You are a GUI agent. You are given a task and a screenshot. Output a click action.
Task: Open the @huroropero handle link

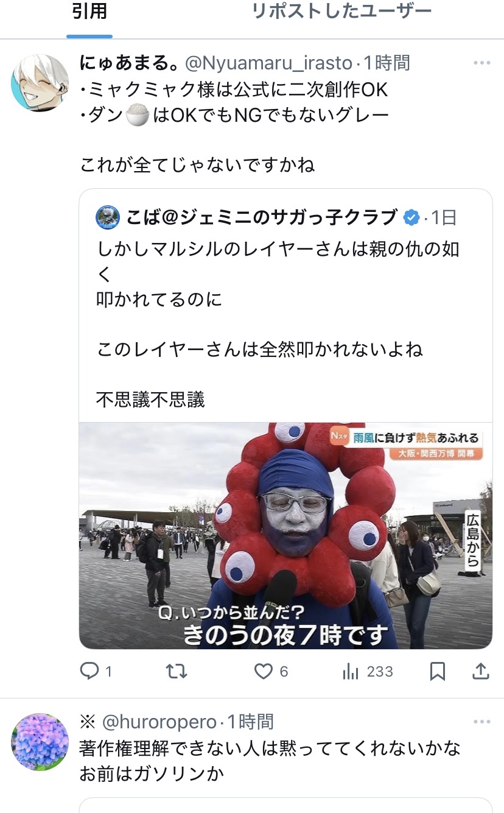pyautogui.click(x=158, y=722)
